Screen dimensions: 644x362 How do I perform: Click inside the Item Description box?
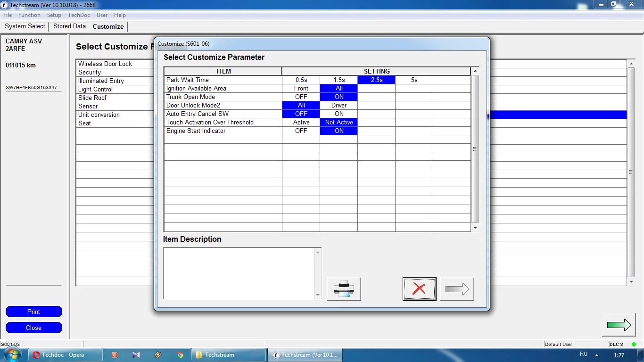point(239,273)
